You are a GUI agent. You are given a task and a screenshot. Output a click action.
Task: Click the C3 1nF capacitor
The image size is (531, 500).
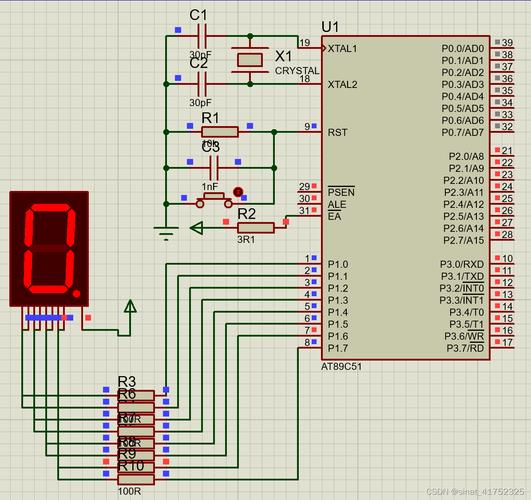(214, 168)
